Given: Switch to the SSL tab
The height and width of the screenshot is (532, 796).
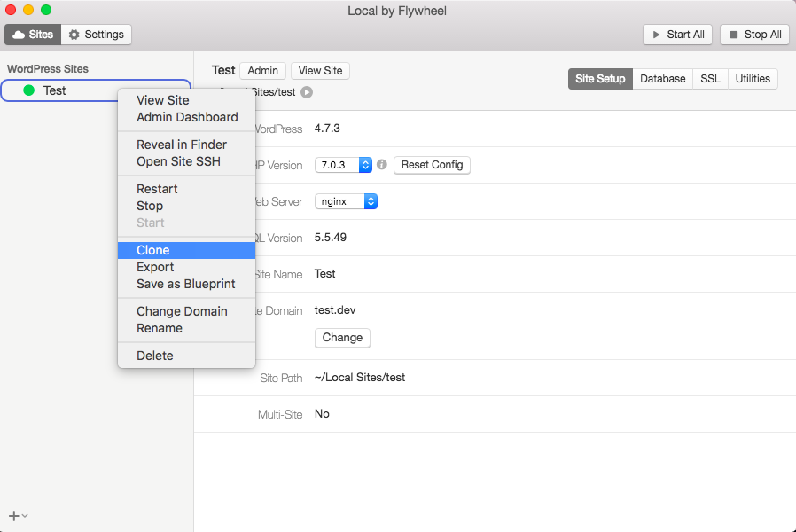Looking at the screenshot, I should (710, 79).
